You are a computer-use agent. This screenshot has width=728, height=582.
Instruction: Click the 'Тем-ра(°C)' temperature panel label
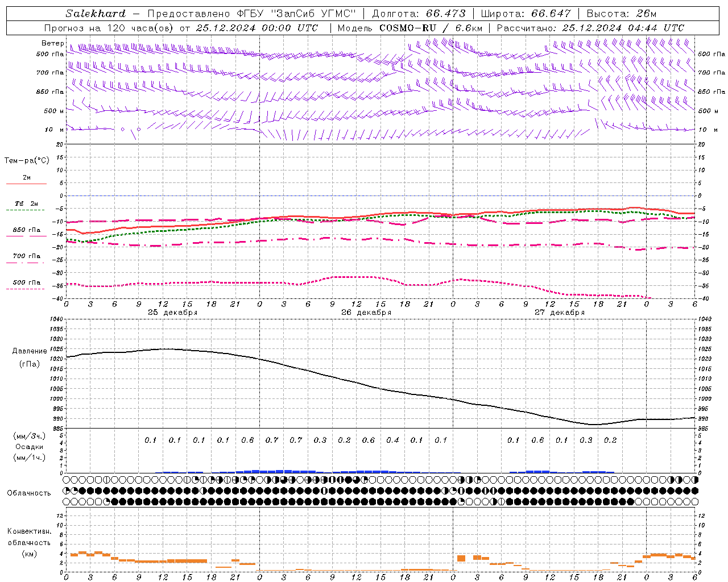[27, 161]
